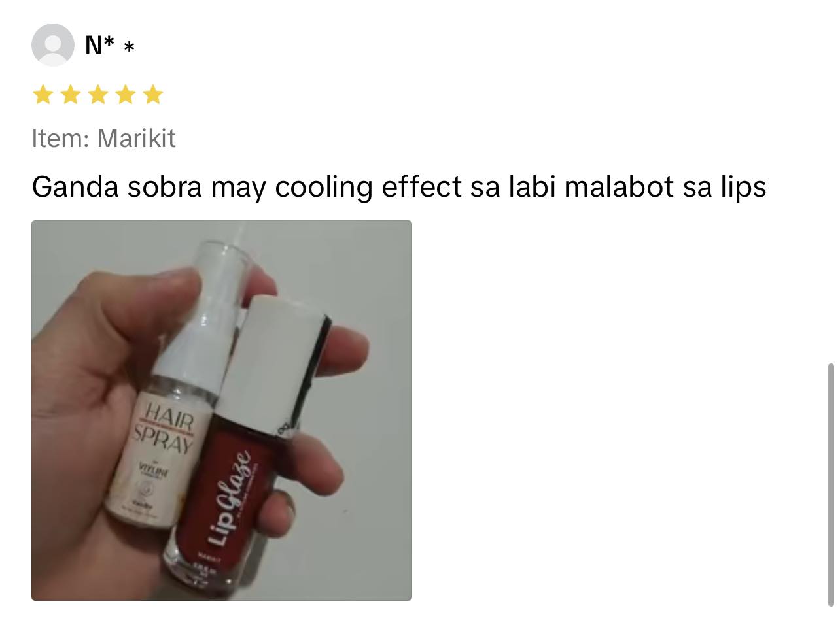This screenshot has height=621, width=840.
Task: Click the scrollbar track above the thumb
Action: [831, 183]
